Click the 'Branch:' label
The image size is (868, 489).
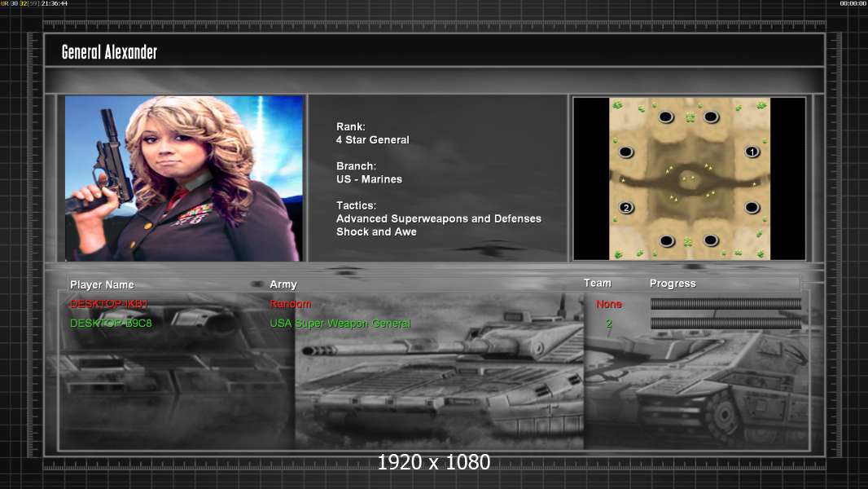pos(356,166)
